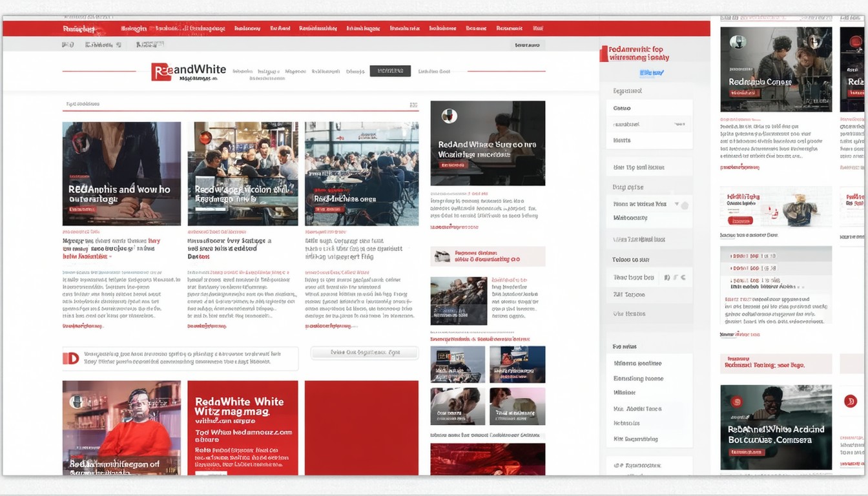Select the dark highlighted tab in logo navigation
Viewport: 868px width, 496px height.
(390, 71)
